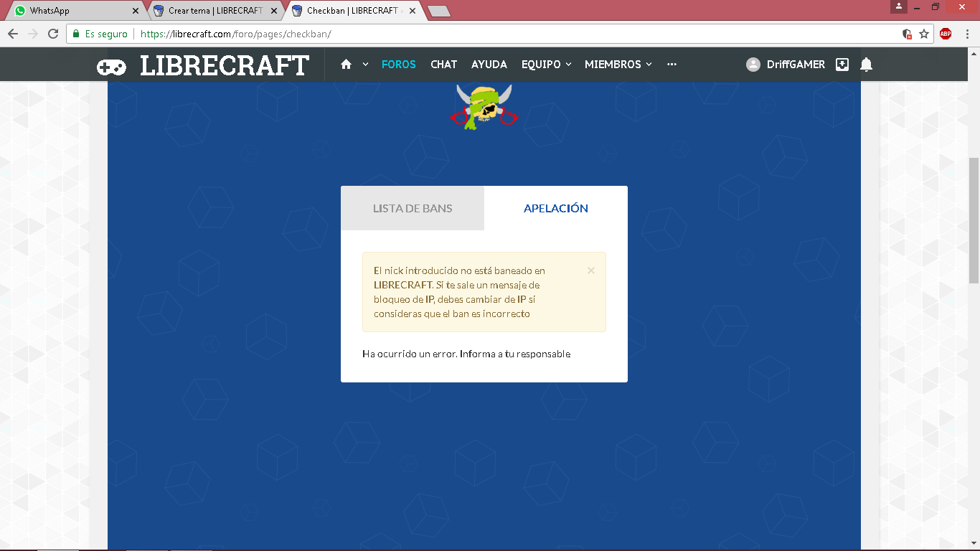Click the WhatsApp tab favicon
Image resolution: width=980 pixels, height=551 pixels.
coord(20,11)
